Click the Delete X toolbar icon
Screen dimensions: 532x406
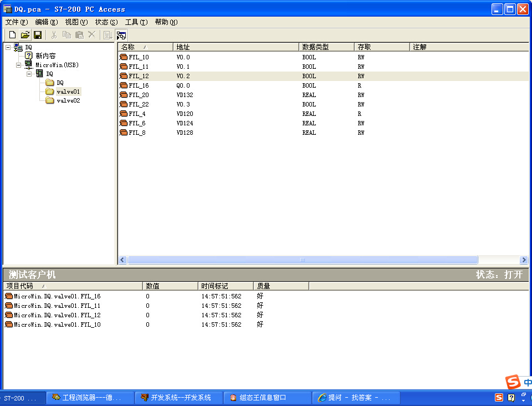click(92, 34)
